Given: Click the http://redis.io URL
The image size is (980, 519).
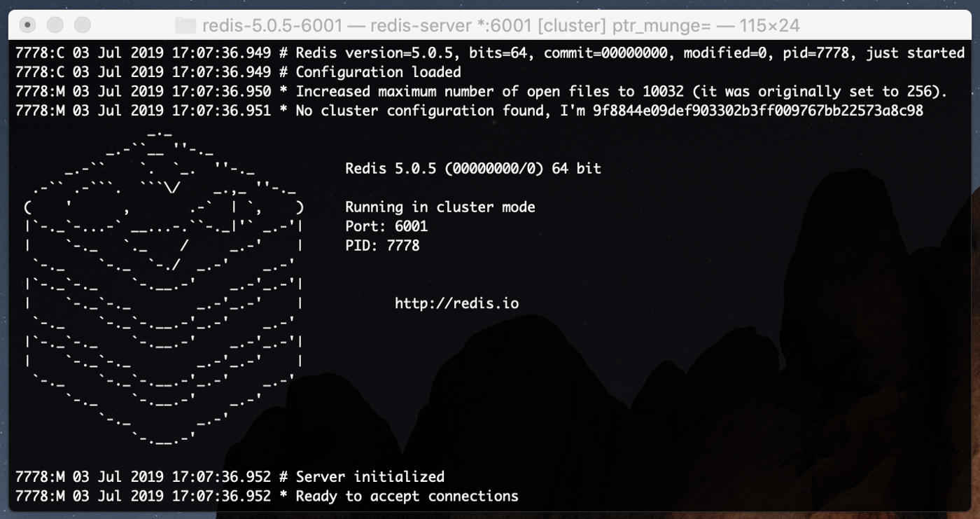Looking at the screenshot, I should tap(456, 303).
